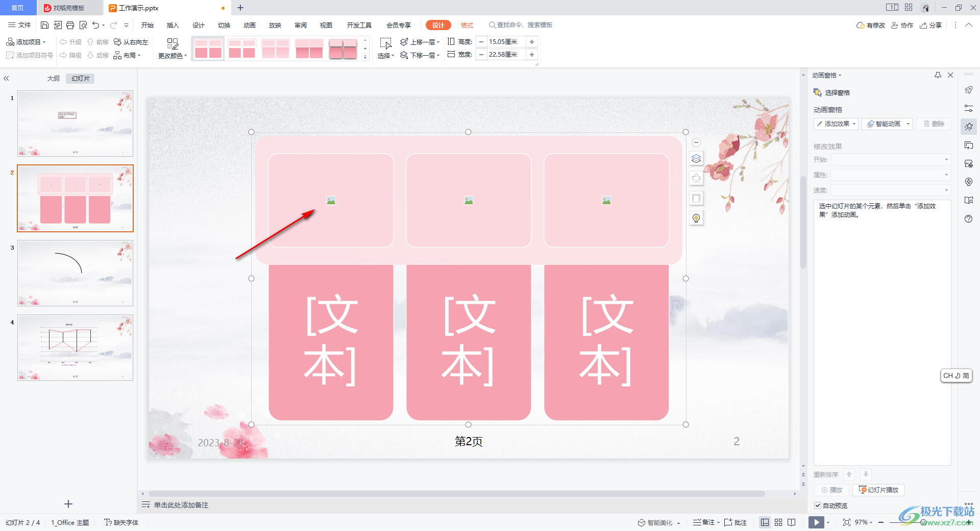Open Print Preview icon

click(x=83, y=25)
